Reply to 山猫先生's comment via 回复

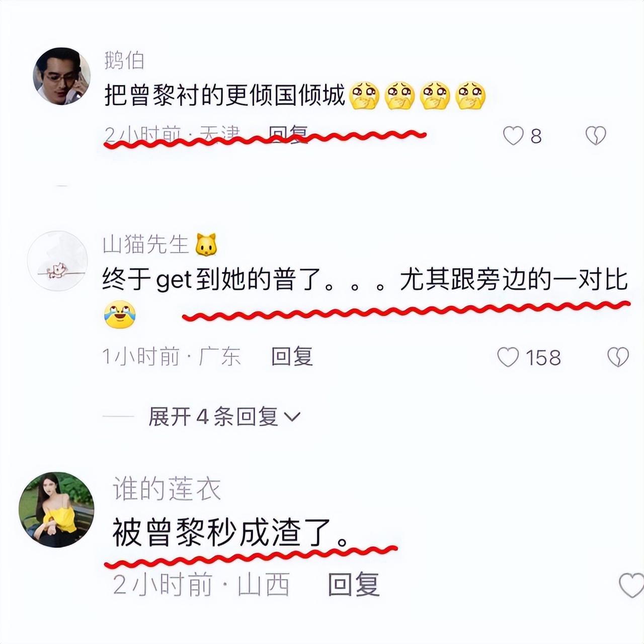point(292,357)
